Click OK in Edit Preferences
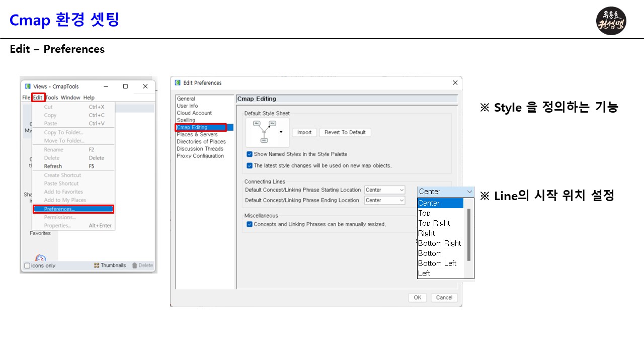The image size is (644, 362). 418,298
